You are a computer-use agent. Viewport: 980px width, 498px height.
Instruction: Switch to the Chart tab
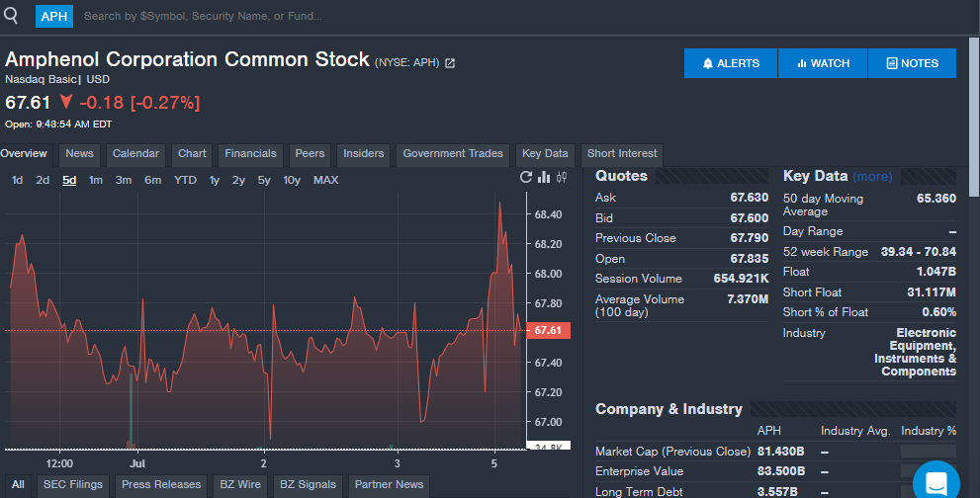[x=192, y=154]
